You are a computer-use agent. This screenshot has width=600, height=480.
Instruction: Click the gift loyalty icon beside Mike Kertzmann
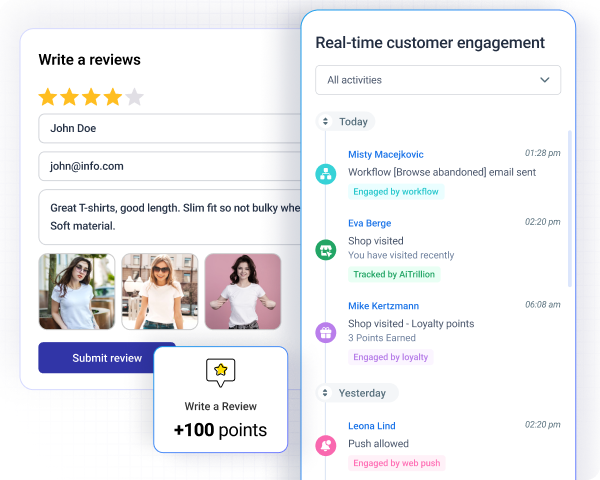[x=326, y=332]
